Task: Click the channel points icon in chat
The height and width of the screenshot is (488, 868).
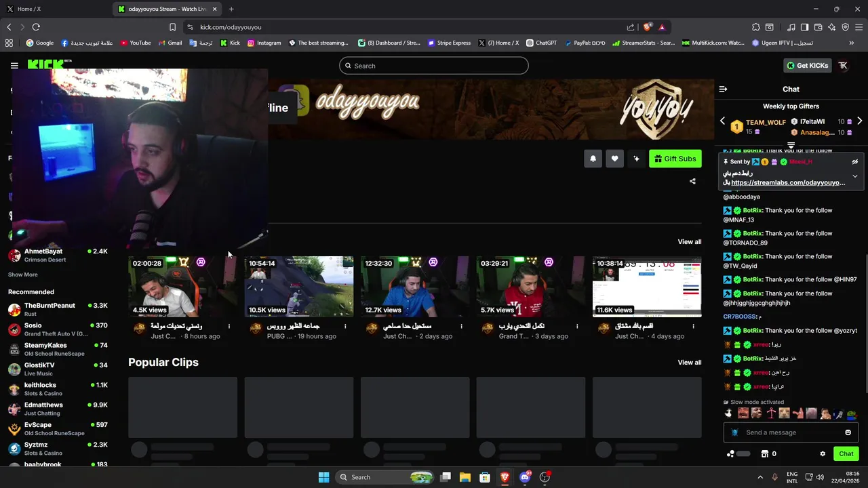Action: tap(730, 453)
